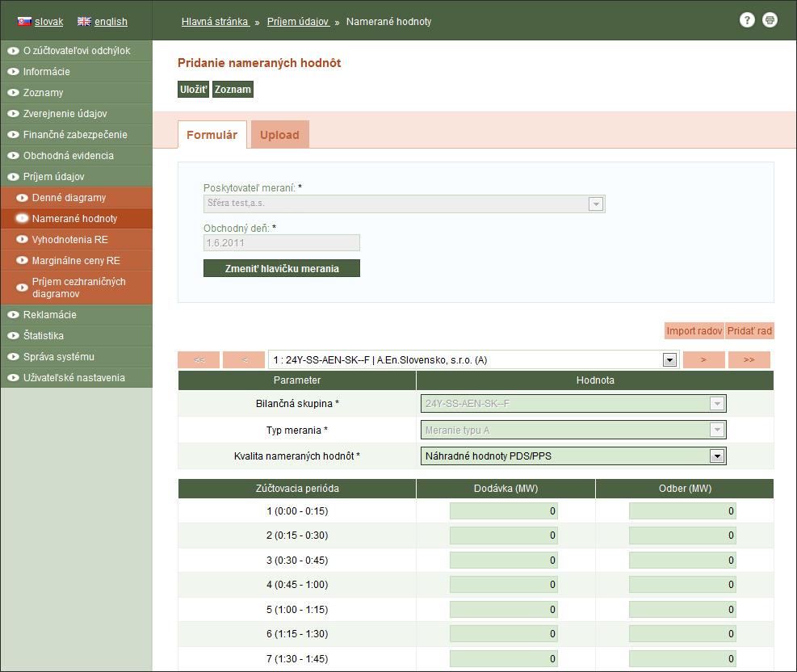The height and width of the screenshot is (672, 797).
Task: Click Zmeniť hlavičku merania button
Action: tap(282, 268)
